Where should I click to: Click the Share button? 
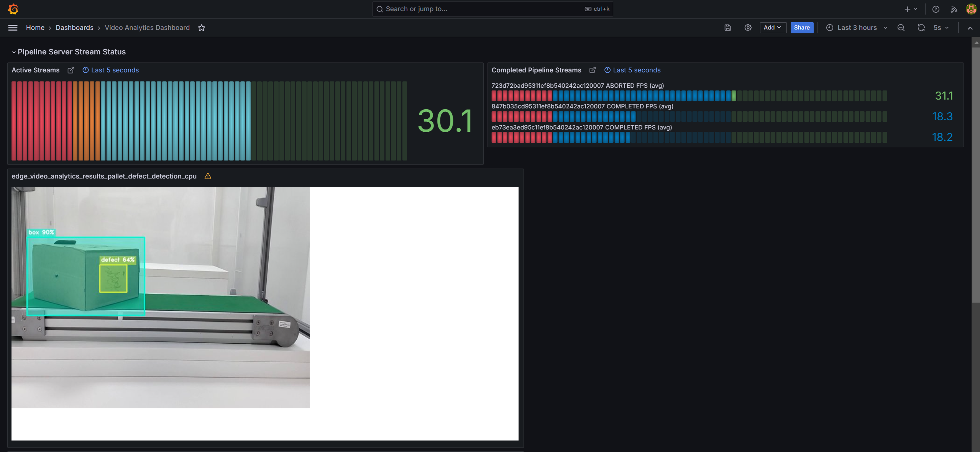tap(801, 28)
